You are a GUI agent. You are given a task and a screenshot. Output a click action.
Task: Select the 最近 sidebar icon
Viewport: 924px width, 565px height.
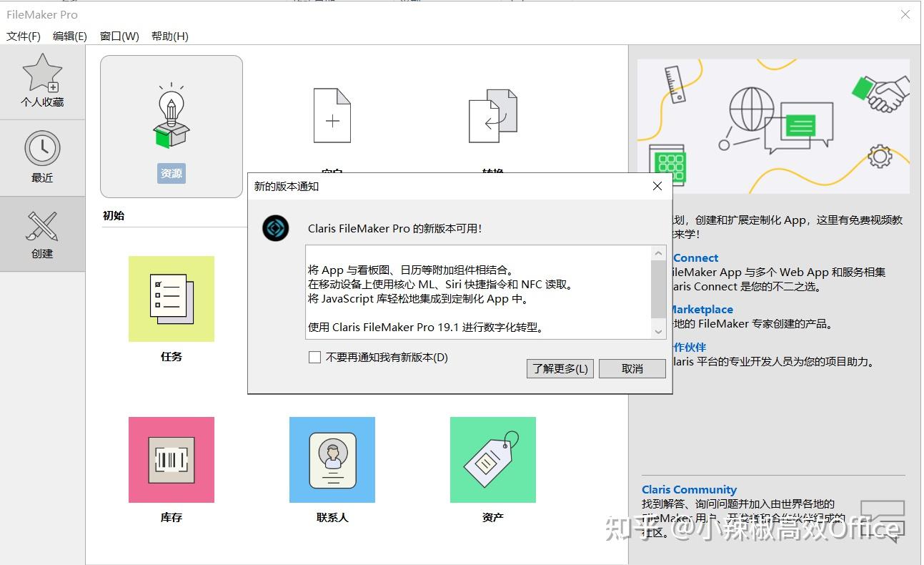point(42,157)
